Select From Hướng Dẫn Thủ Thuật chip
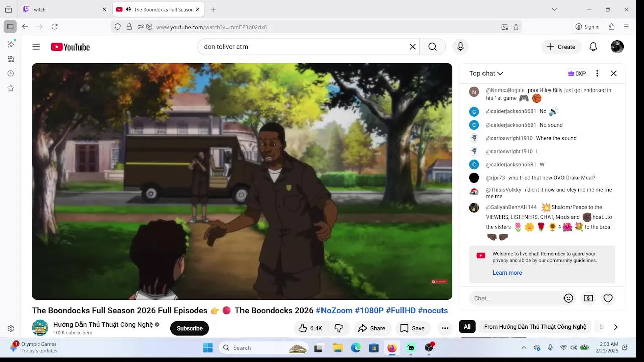The height and width of the screenshot is (362, 644). click(x=535, y=327)
